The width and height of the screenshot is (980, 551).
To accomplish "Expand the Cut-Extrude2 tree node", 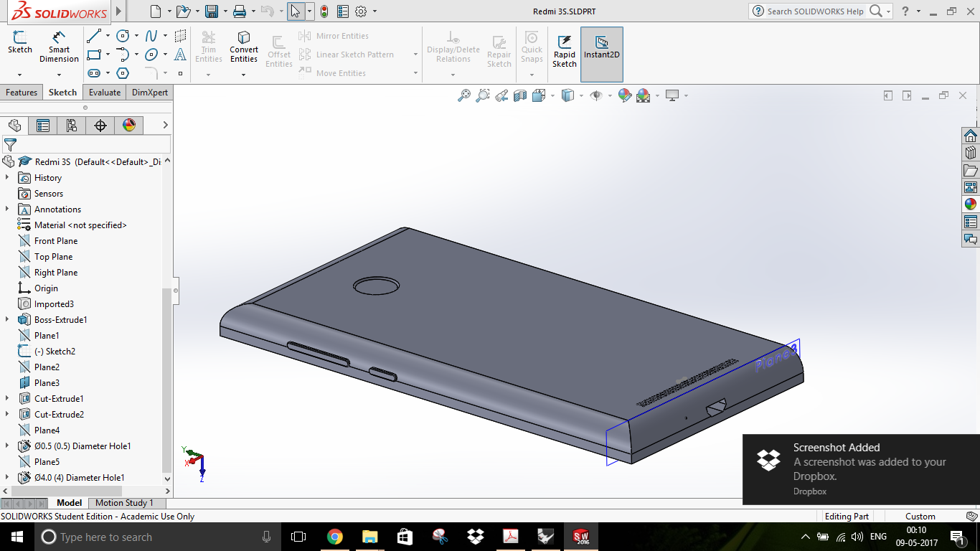I will pyautogui.click(x=7, y=415).
